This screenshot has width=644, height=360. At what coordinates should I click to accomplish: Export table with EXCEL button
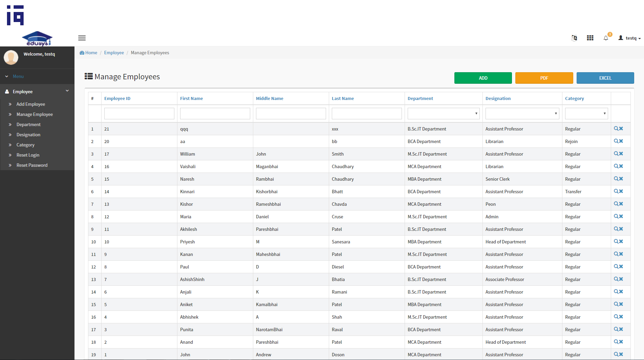(605, 78)
